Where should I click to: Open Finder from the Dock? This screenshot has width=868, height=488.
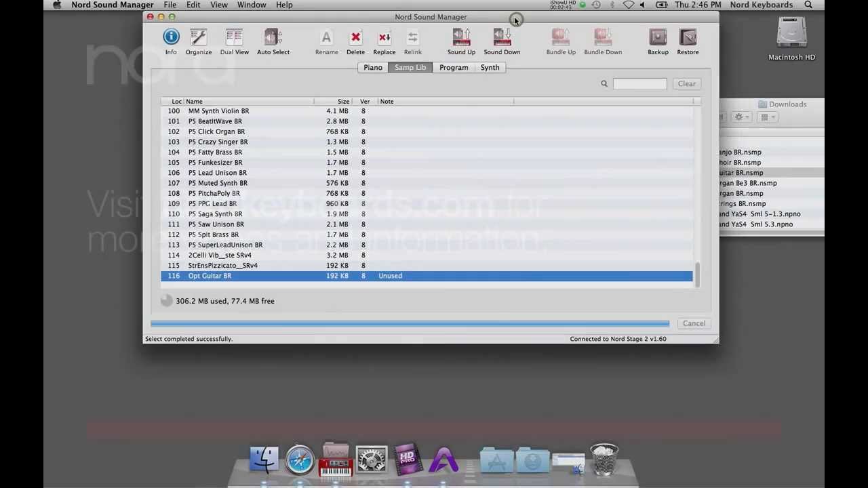coord(264,459)
